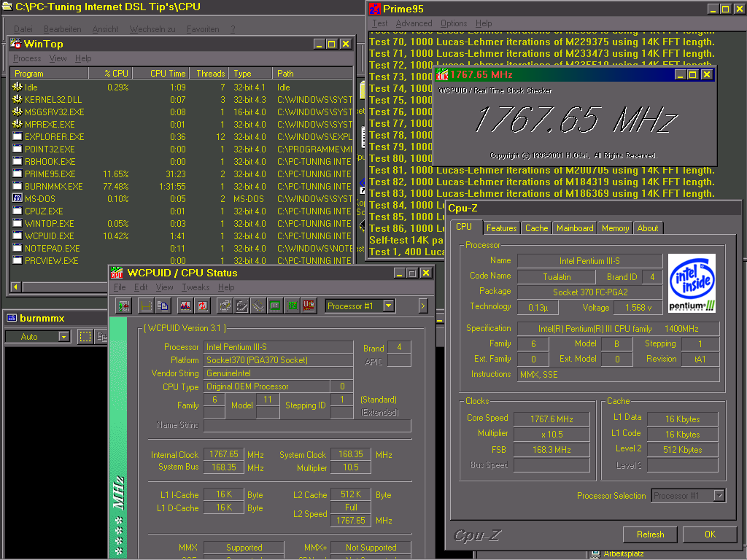This screenshot has width=747, height=560.
Task: Click the Vendor String GenuineIntel field in WCPUID
Action: [x=278, y=373]
